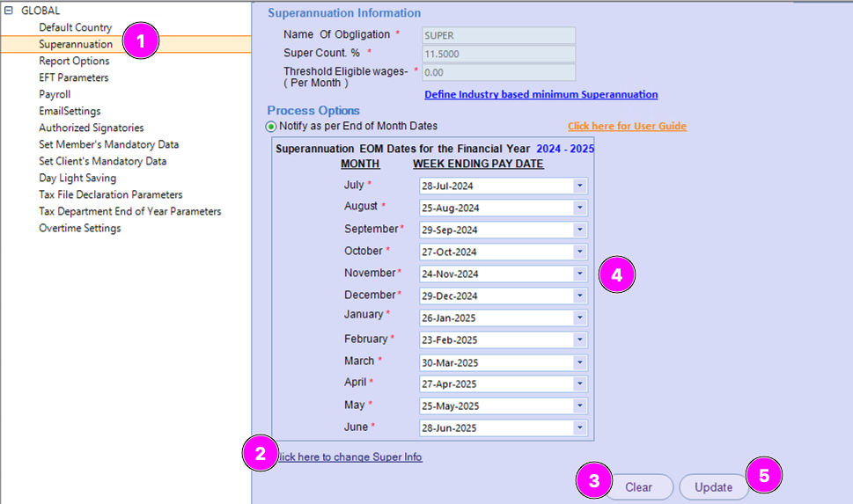Image resolution: width=853 pixels, height=504 pixels.
Task: Open the July week ending date dropdown
Action: (579, 186)
